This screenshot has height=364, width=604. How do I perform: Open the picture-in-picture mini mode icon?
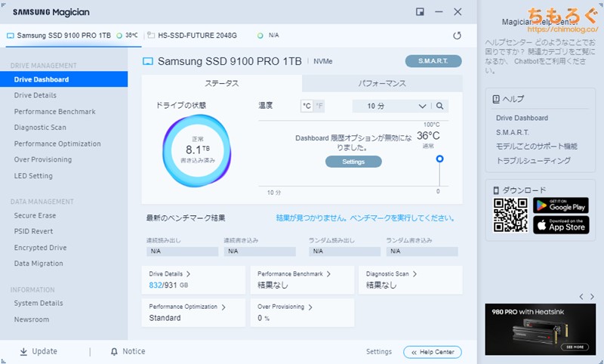click(x=420, y=12)
